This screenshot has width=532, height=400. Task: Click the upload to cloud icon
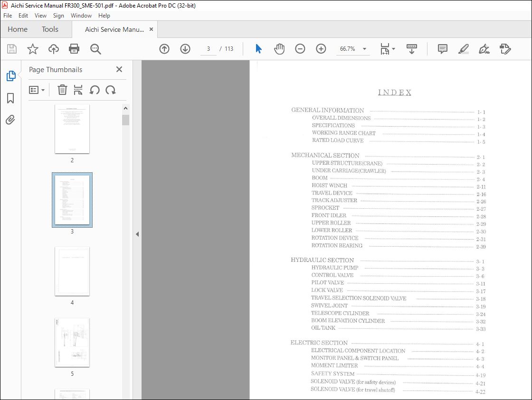[53, 49]
